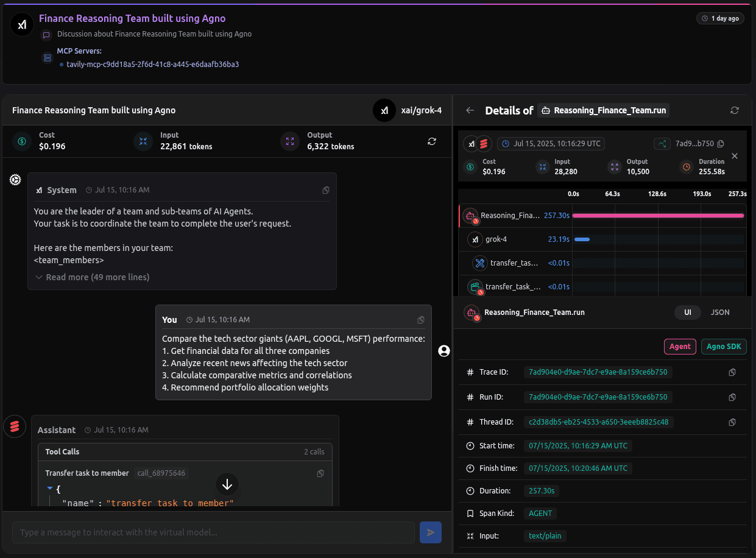Click the Finish time value

click(578, 468)
